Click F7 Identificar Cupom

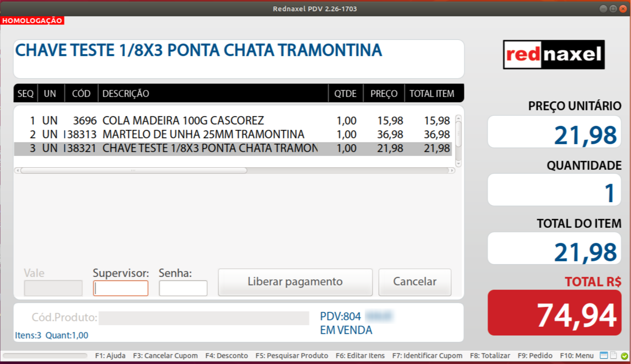coord(427,356)
